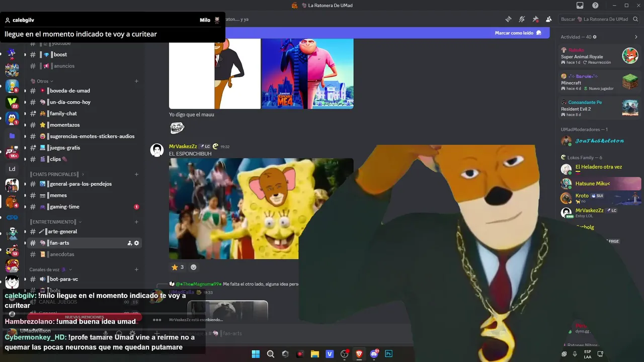Add channel to ENTRETENIMIENTO category

[136, 222]
